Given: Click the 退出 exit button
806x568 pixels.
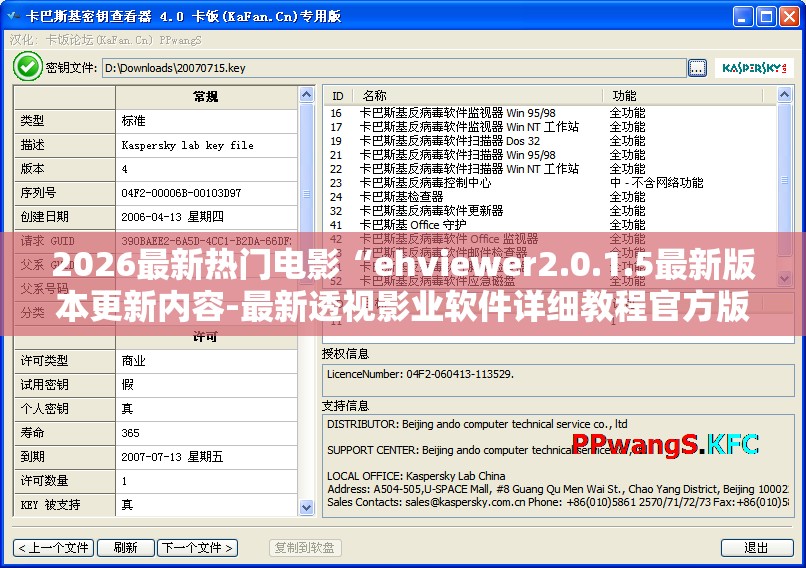Looking at the screenshot, I should [x=757, y=547].
